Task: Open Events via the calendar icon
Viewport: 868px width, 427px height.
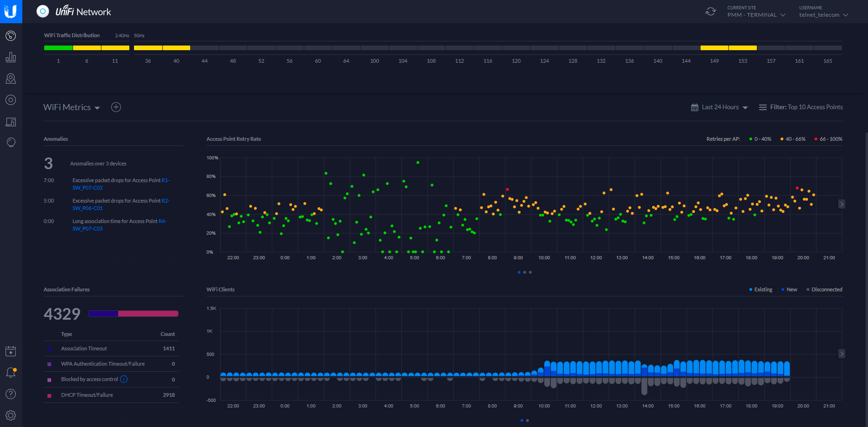Action: pos(11,351)
